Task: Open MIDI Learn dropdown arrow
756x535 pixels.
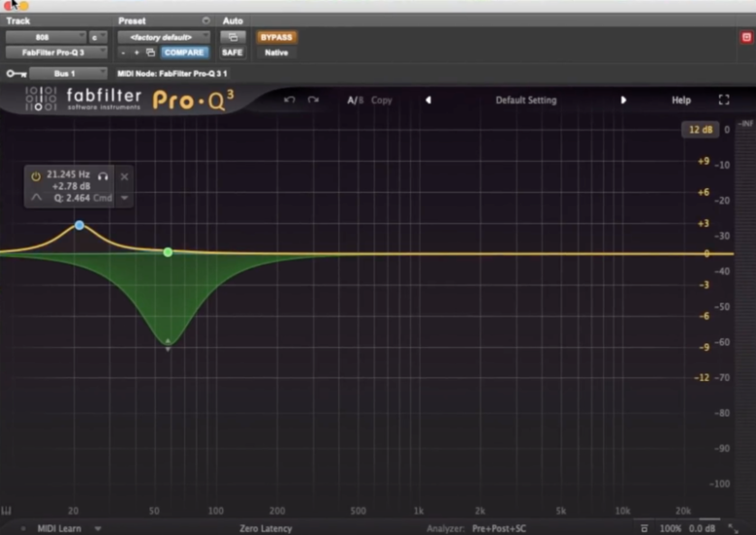Action: click(98, 528)
